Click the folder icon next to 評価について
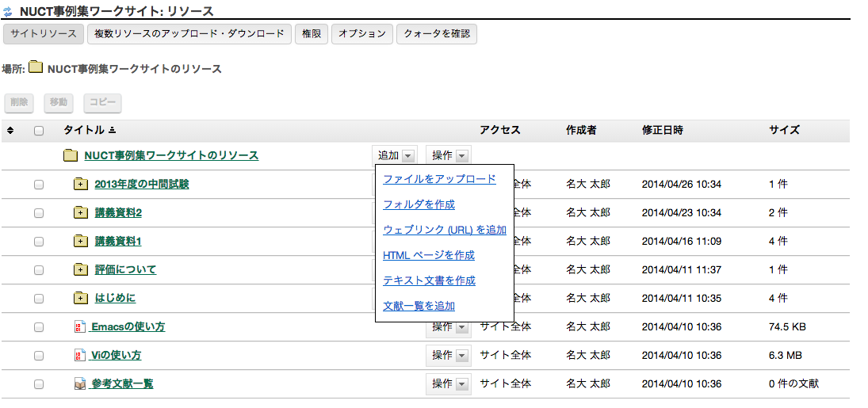Image resolution: width=868 pixels, height=408 pixels. pyautogui.click(x=80, y=270)
